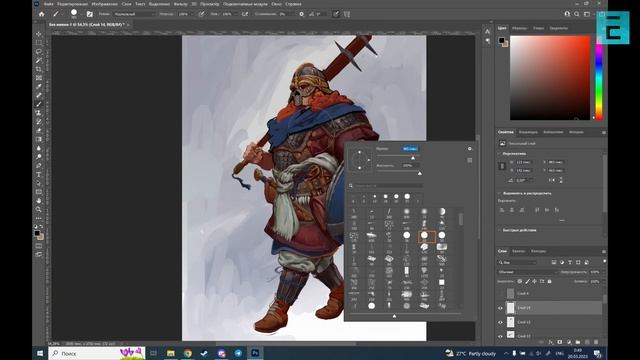Open the Изображение menu

(x=104, y=4)
